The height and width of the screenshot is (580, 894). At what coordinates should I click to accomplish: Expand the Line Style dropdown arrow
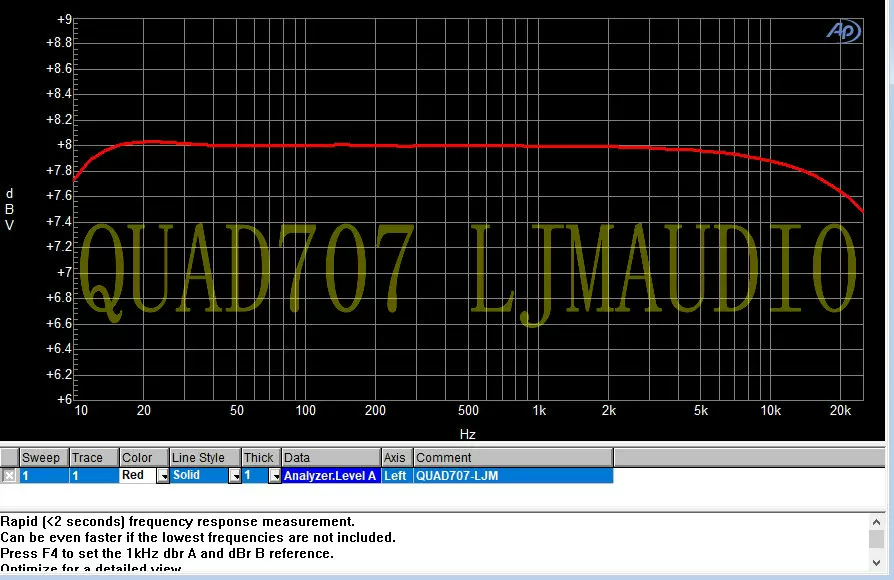(235, 476)
